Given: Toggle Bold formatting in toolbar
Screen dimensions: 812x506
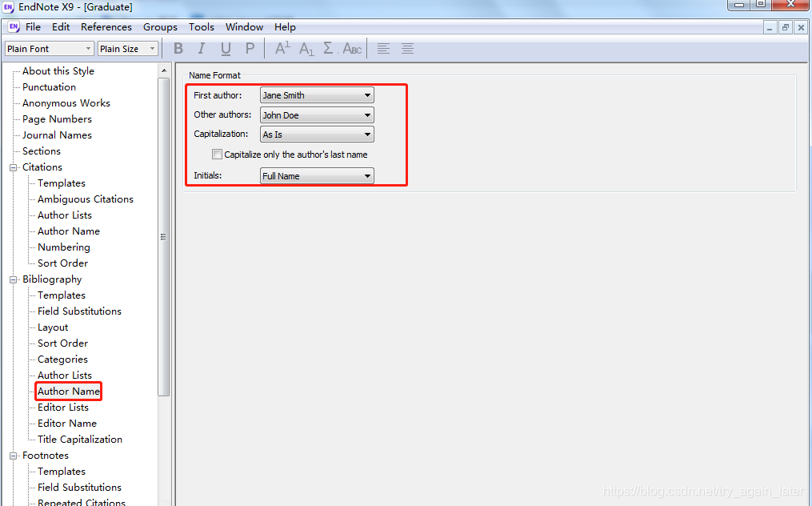Looking at the screenshot, I should pyautogui.click(x=178, y=49).
